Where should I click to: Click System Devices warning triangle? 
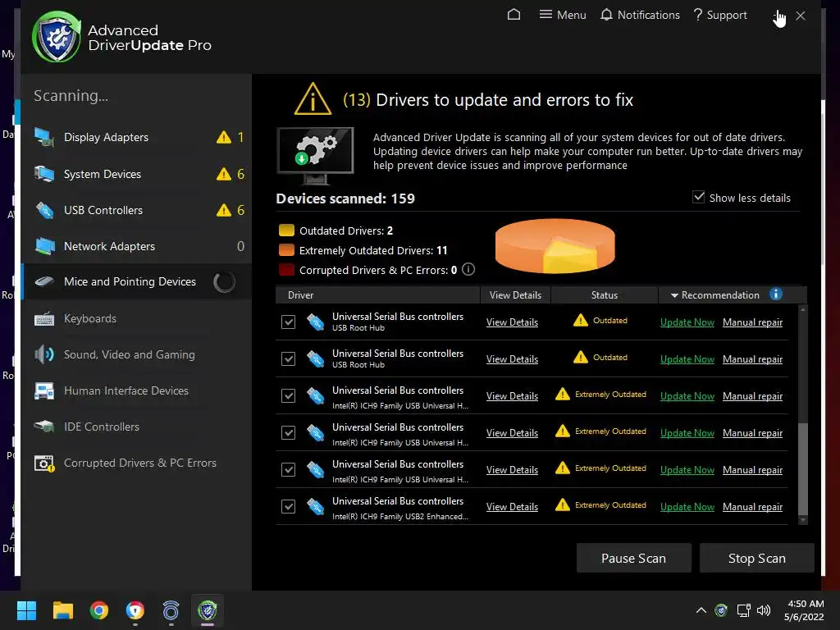223,174
